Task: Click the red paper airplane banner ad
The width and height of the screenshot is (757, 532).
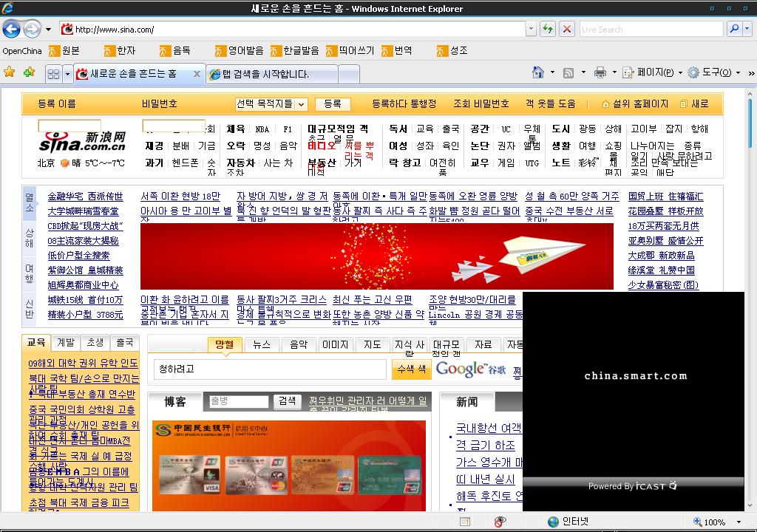Action: [376, 256]
